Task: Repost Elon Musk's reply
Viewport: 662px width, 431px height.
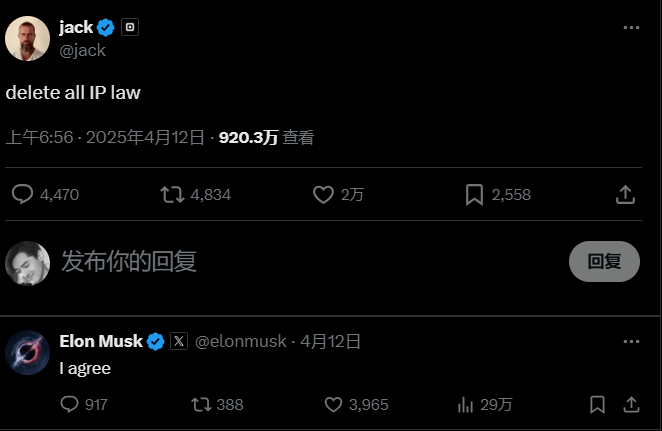Action: pyautogui.click(x=200, y=404)
